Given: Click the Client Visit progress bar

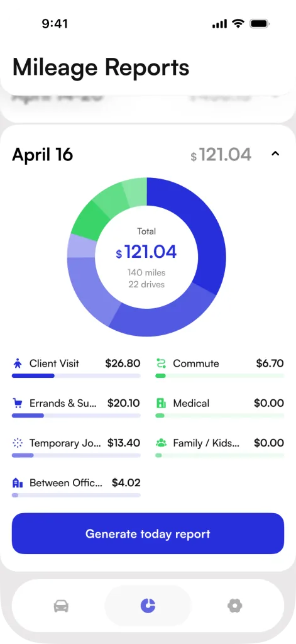Looking at the screenshot, I should (x=76, y=376).
